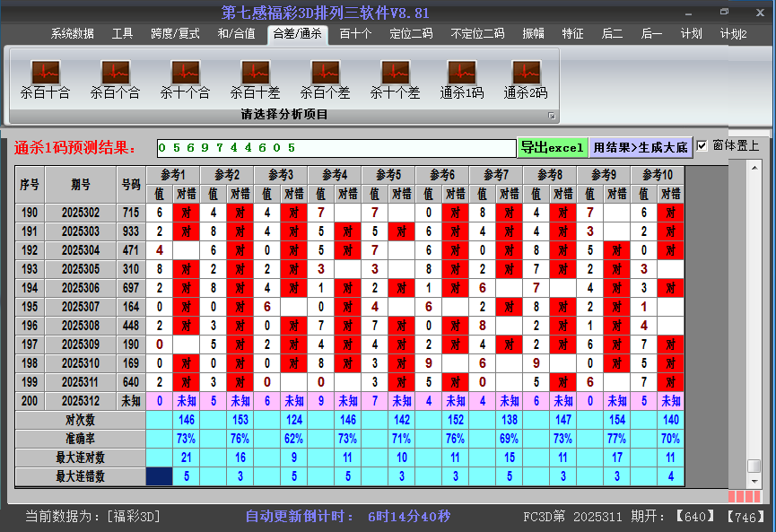776x532 pixels.
Task: Run the 杀百十差 analysis icon
Action: 255,79
